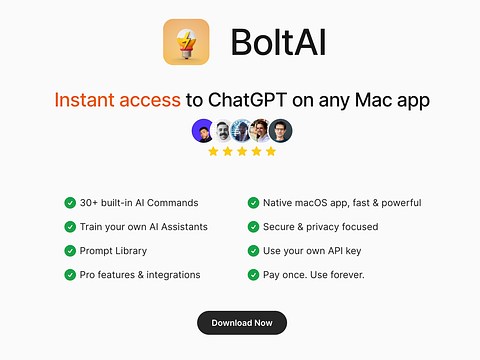
Task: Click the Prompt Library feature text
Action: tap(113, 251)
